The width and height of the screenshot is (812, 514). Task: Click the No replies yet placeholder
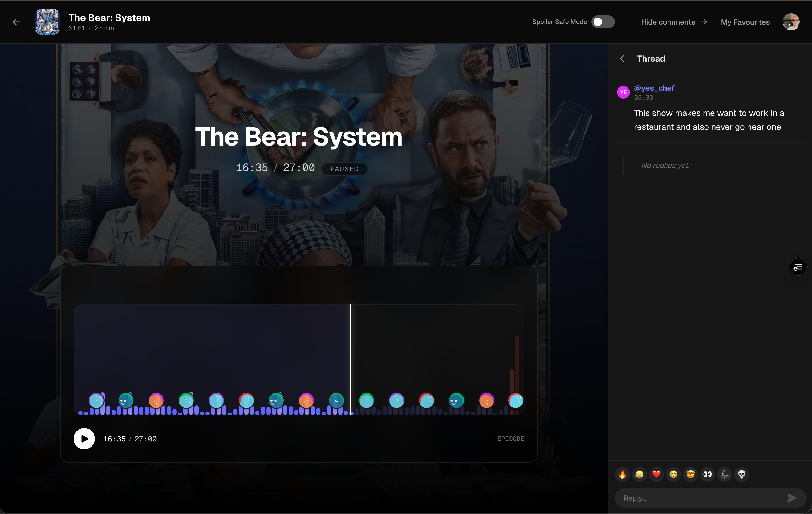pos(665,165)
